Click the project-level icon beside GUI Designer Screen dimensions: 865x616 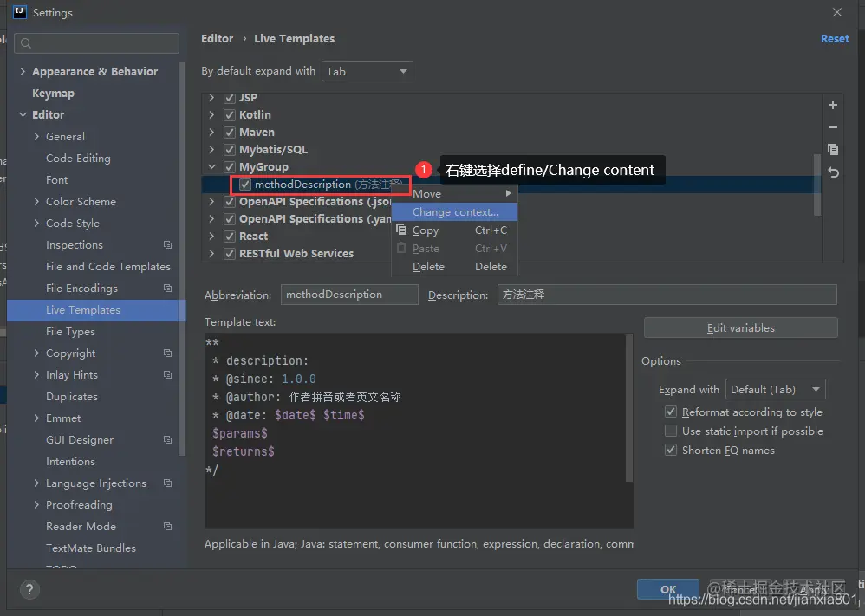click(x=167, y=440)
